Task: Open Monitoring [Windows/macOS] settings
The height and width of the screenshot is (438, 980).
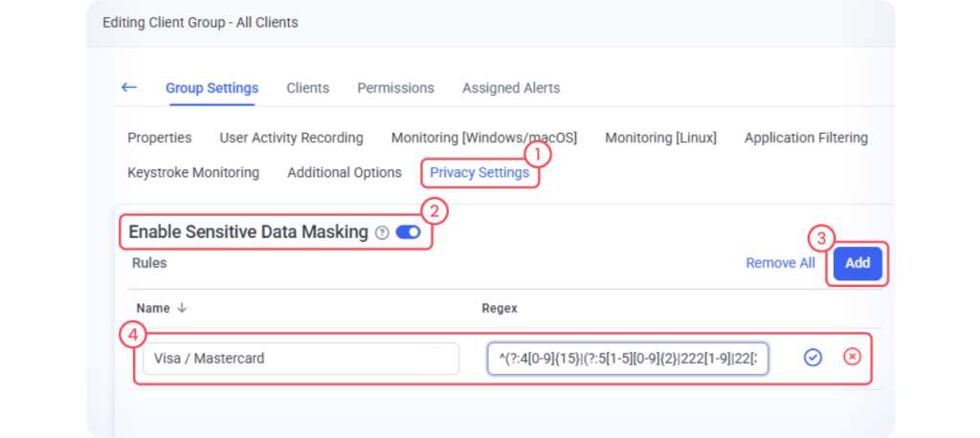Action: [x=483, y=138]
